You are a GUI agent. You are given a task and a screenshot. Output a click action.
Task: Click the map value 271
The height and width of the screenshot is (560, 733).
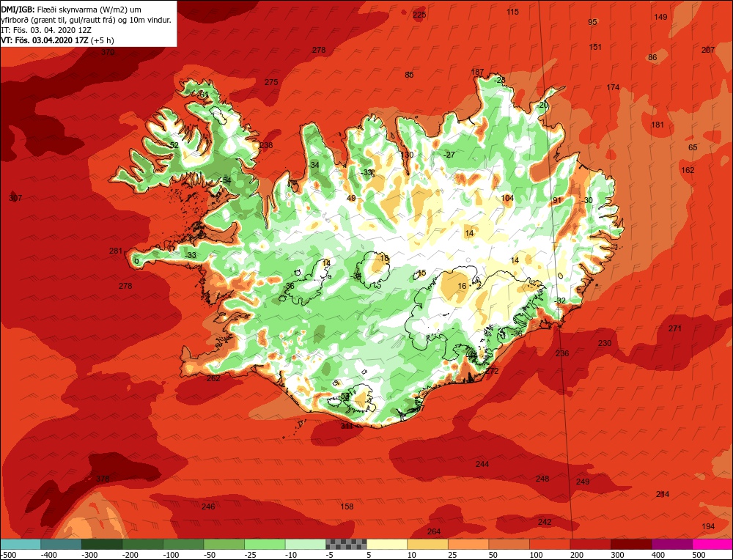point(674,328)
